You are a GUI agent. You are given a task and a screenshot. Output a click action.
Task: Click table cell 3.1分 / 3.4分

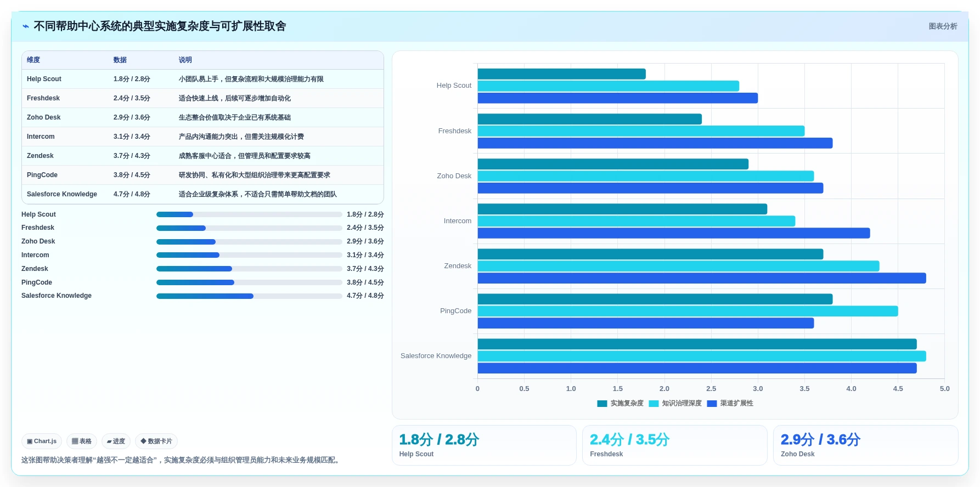point(132,137)
